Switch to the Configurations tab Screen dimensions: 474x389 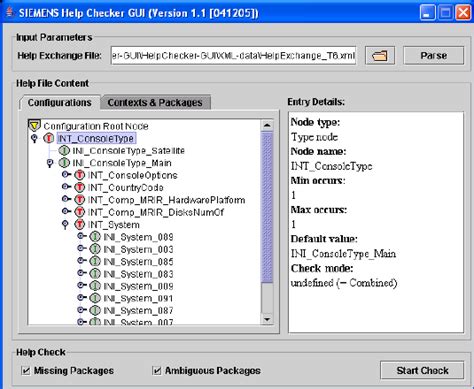60,103
